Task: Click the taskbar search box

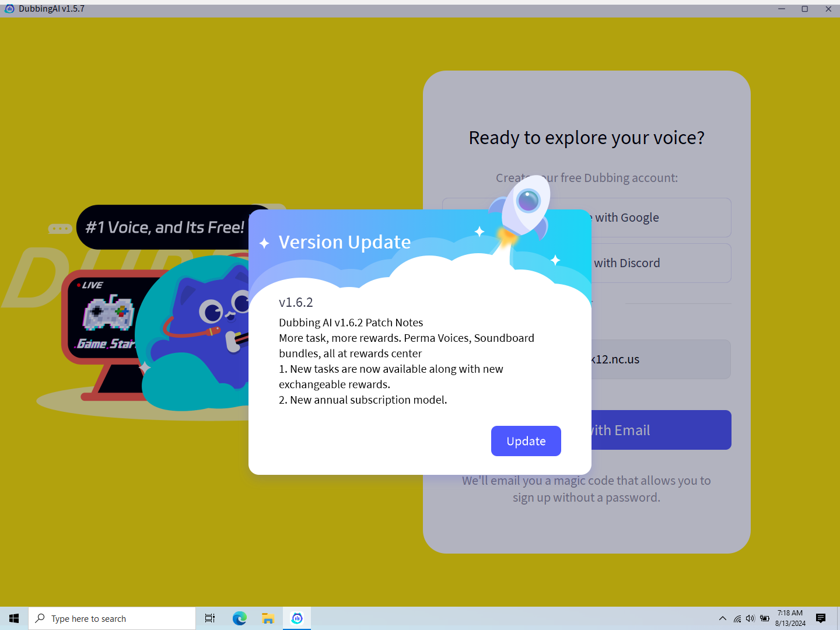Action: (112, 618)
